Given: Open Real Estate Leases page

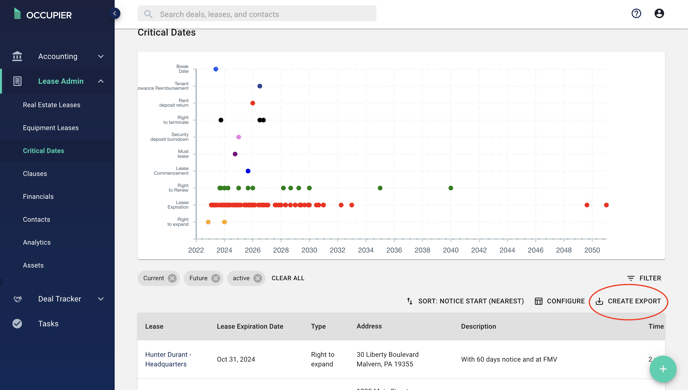Looking at the screenshot, I should (x=51, y=105).
